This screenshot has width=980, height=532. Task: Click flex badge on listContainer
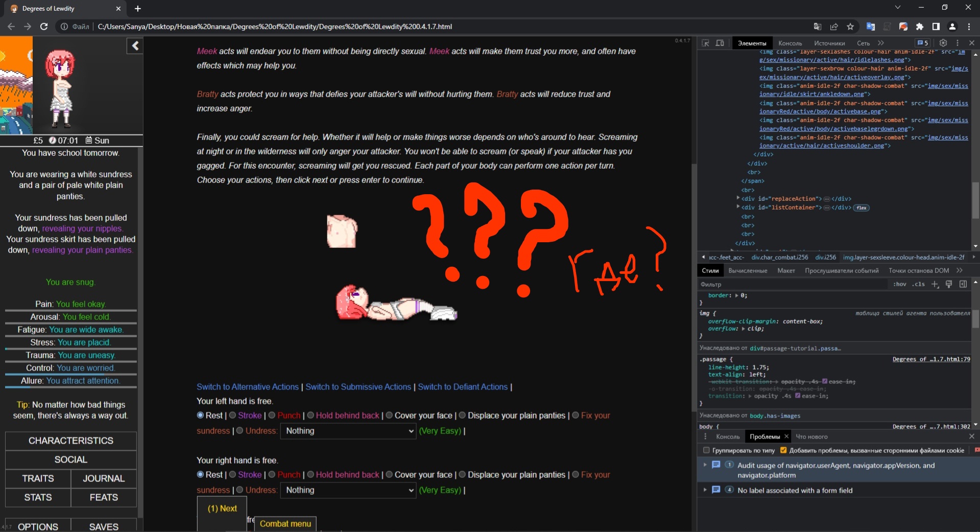coord(862,207)
